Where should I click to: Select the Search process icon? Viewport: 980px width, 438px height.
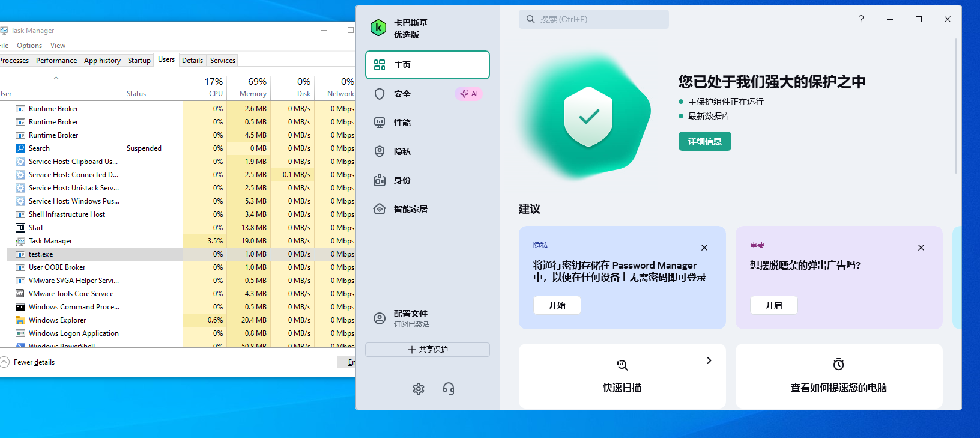coord(20,148)
